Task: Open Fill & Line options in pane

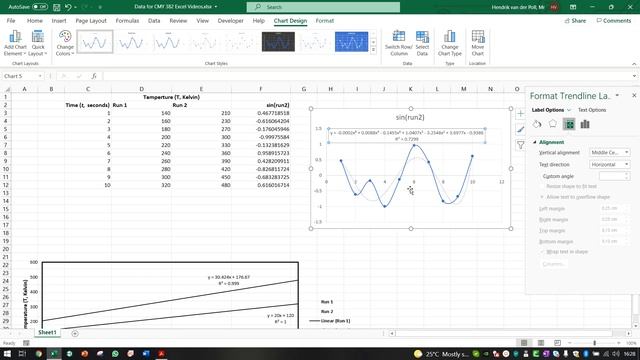Action: pos(537,124)
